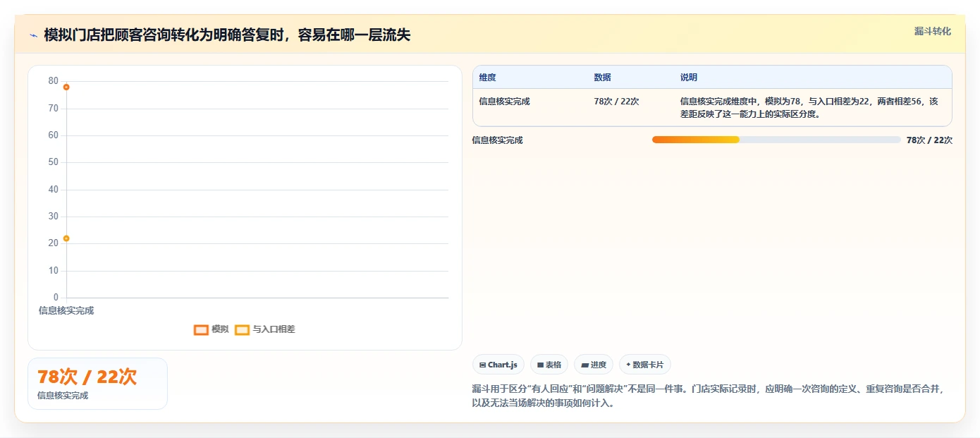The height and width of the screenshot is (438, 980).
Task: Click the chart data point at 22
Action: tap(66, 238)
